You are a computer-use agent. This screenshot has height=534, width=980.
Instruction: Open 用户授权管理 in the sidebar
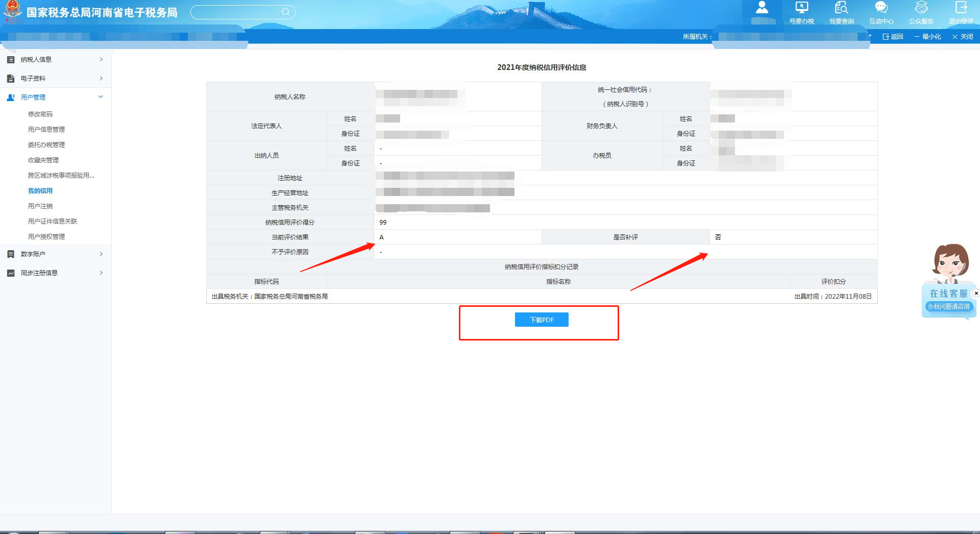tap(46, 237)
